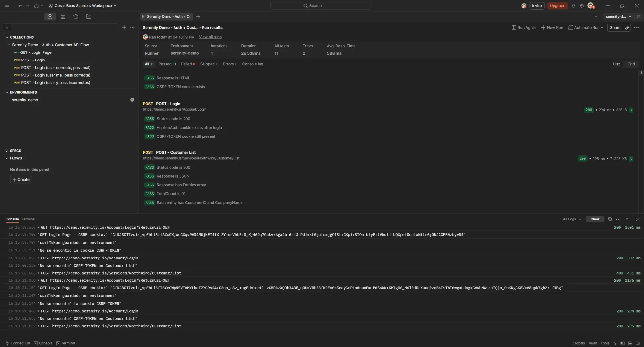Open the Collections icon in sidebar
This screenshot has width=644, height=347.
click(x=50, y=17)
